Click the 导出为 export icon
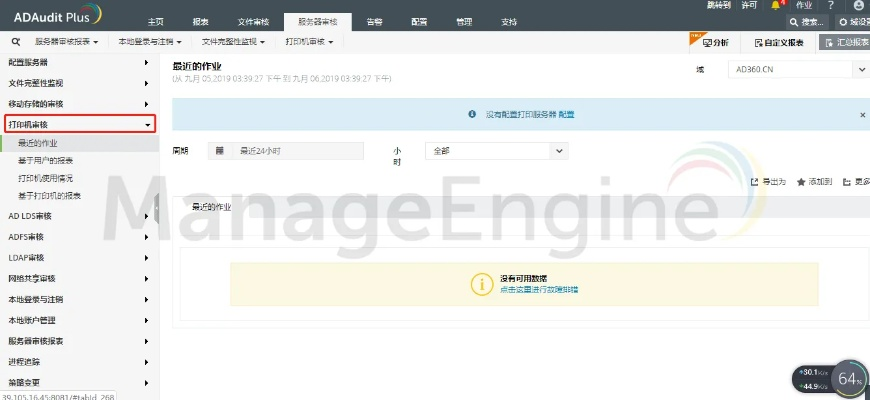Image resolution: width=870 pixels, height=400 pixels. tap(755, 182)
